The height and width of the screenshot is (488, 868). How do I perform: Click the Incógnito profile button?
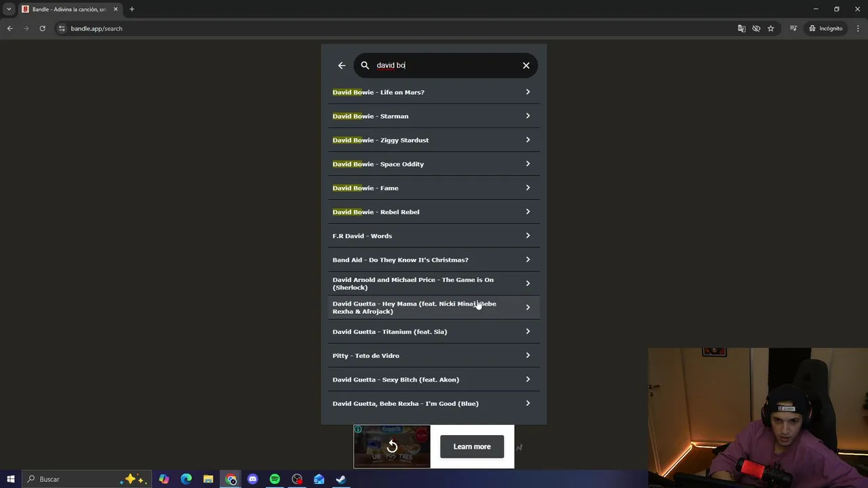click(x=825, y=28)
